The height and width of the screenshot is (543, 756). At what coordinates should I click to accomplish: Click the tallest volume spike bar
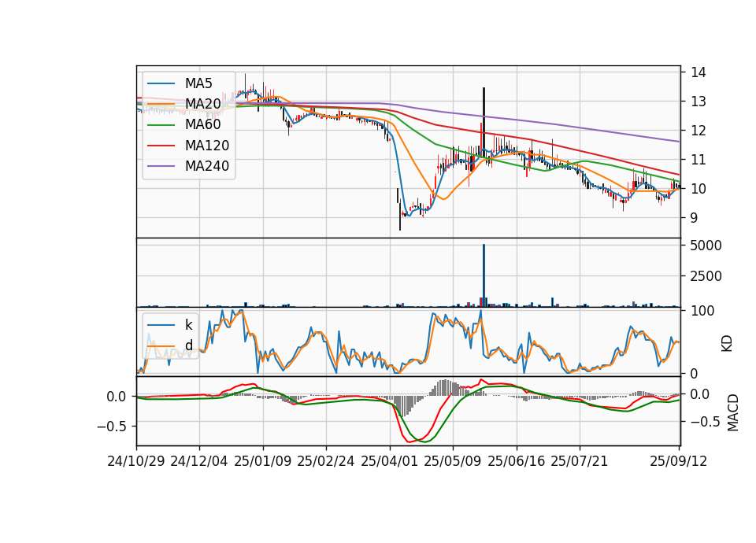pyautogui.click(x=484, y=275)
